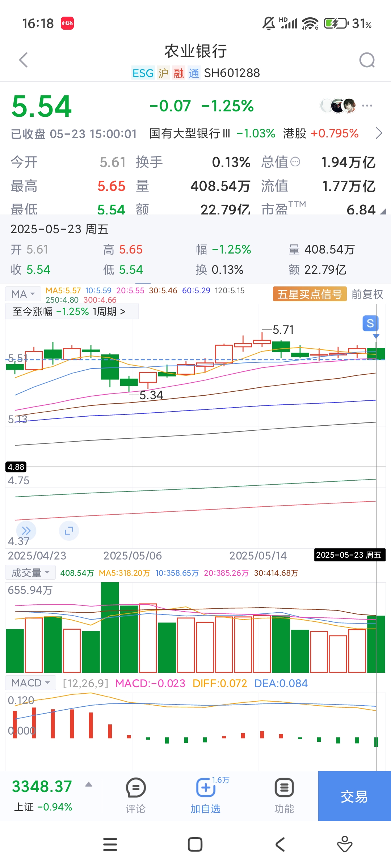Tap the 300:4.66 moving average value
Viewport: 391px width, 868px height.
(x=100, y=300)
